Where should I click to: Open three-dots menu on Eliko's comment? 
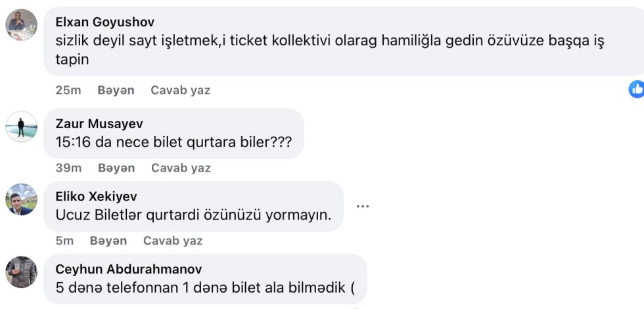click(362, 206)
